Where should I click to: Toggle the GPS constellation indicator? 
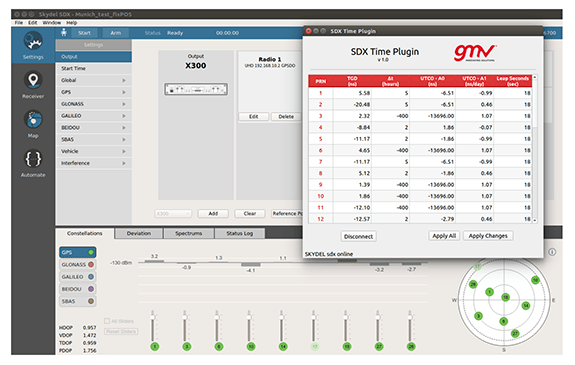[x=91, y=252]
